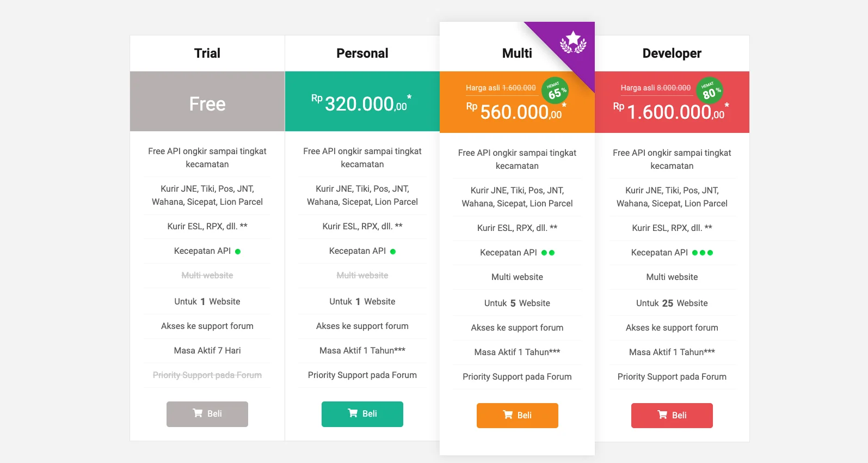The width and height of the screenshot is (868, 463).
Task: Click the green 65% Hemat discount badge
Action: (555, 90)
